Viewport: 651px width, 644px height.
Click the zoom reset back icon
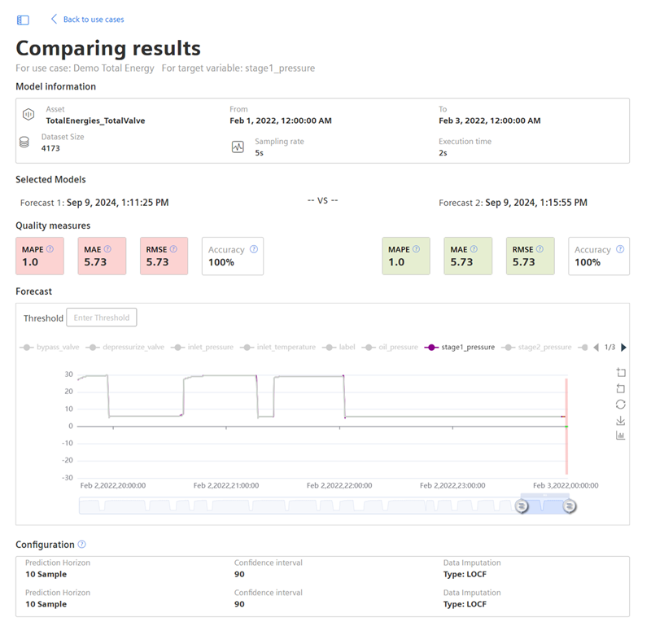click(x=621, y=388)
